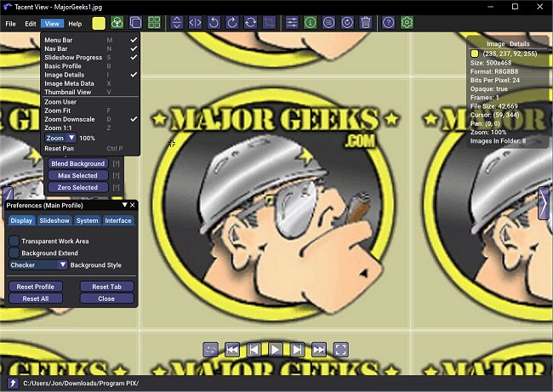
Task: Enter fullscreen with the nav bar icon
Action: (x=340, y=349)
